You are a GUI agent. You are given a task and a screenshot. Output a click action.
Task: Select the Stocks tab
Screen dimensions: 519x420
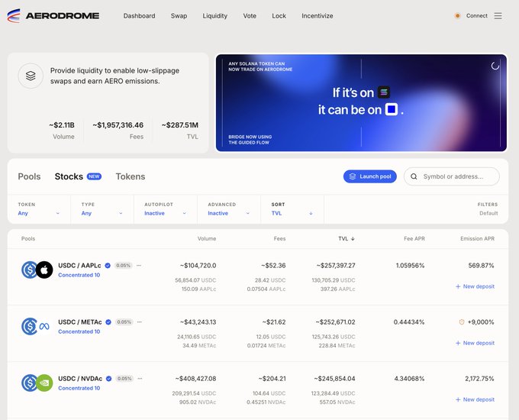(x=69, y=176)
